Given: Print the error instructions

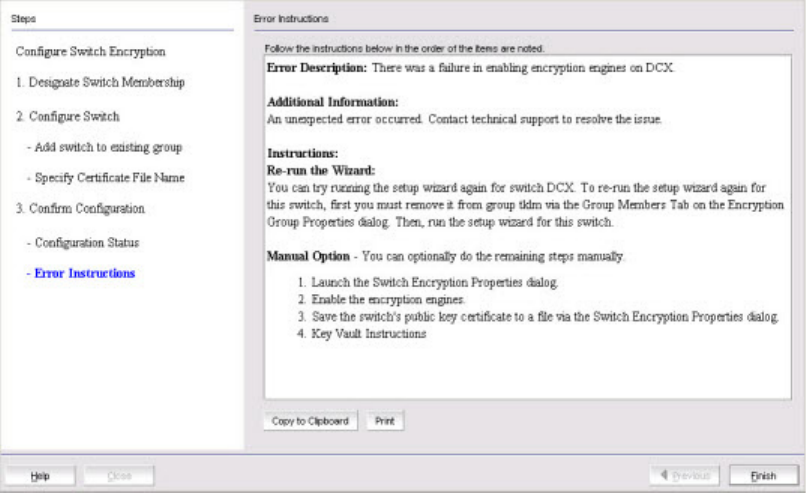Looking at the screenshot, I should click(x=385, y=421).
